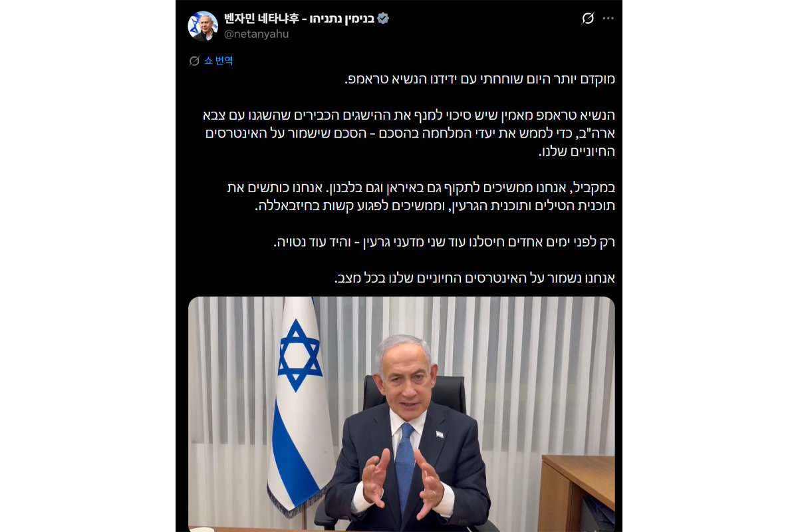Open the Grok icon at the post's top right
This screenshot has width=798, height=532.
pos(588,19)
